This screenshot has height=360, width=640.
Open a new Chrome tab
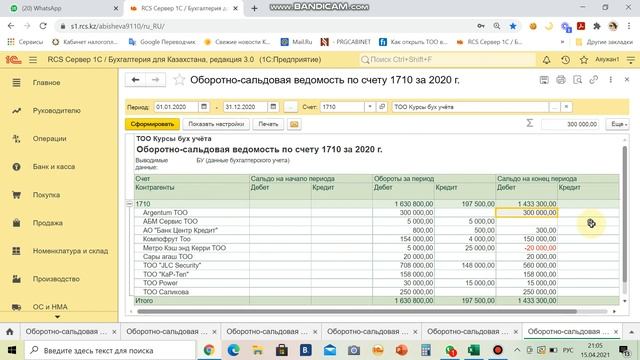pos(254,8)
